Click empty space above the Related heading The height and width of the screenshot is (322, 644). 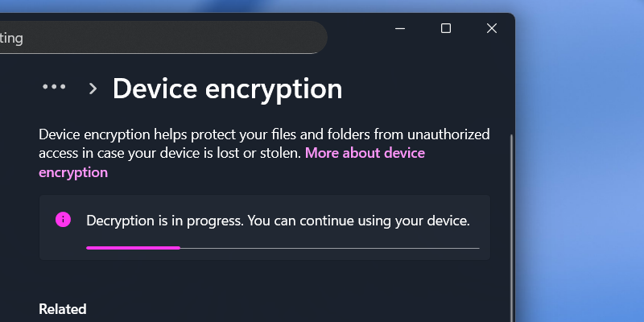pos(242,280)
